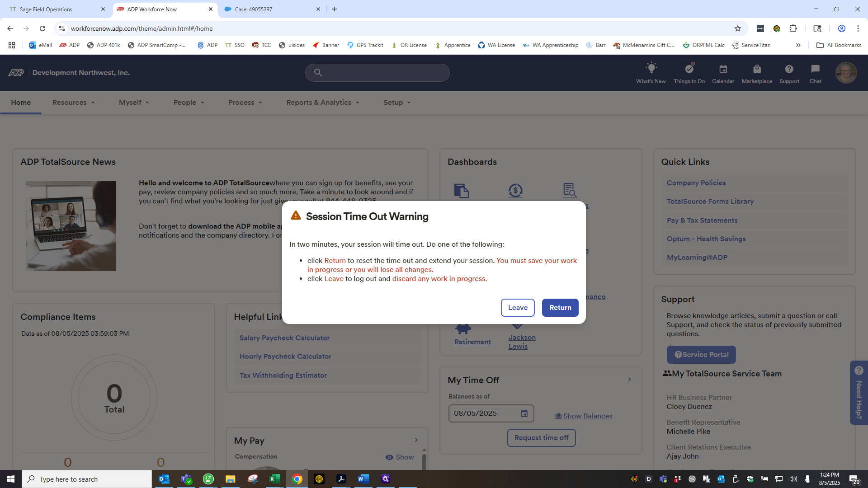Open Microsoft Teams from taskbar
868x488 pixels.
click(x=186, y=479)
